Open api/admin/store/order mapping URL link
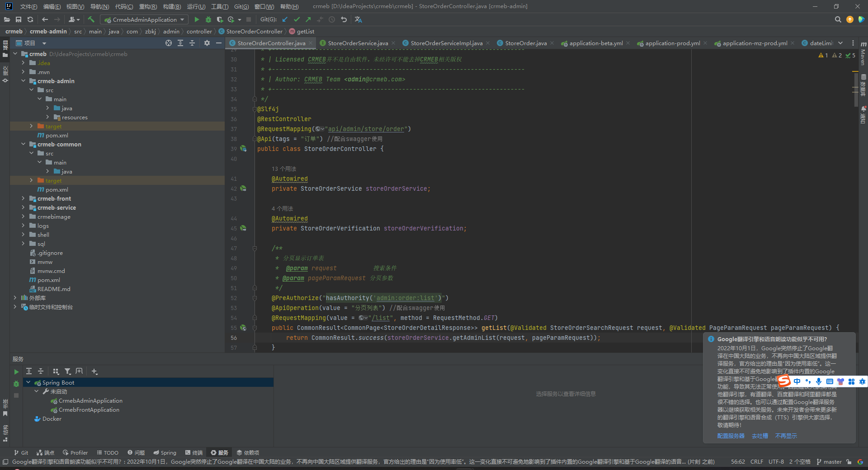The image size is (868, 470). click(366, 129)
